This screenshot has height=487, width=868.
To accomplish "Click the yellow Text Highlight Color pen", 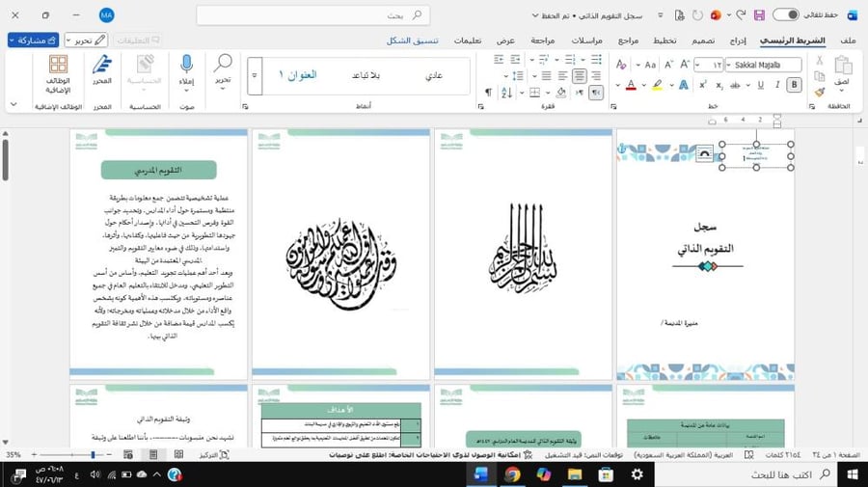I will [x=657, y=85].
